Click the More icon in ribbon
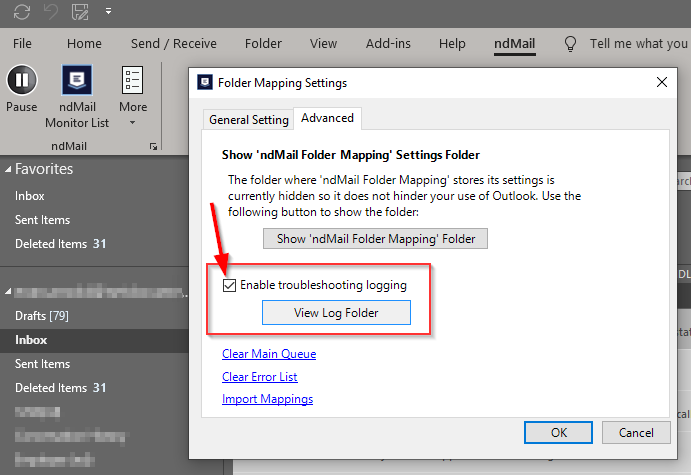This screenshot has height=475, width=691. coord(132,82)
